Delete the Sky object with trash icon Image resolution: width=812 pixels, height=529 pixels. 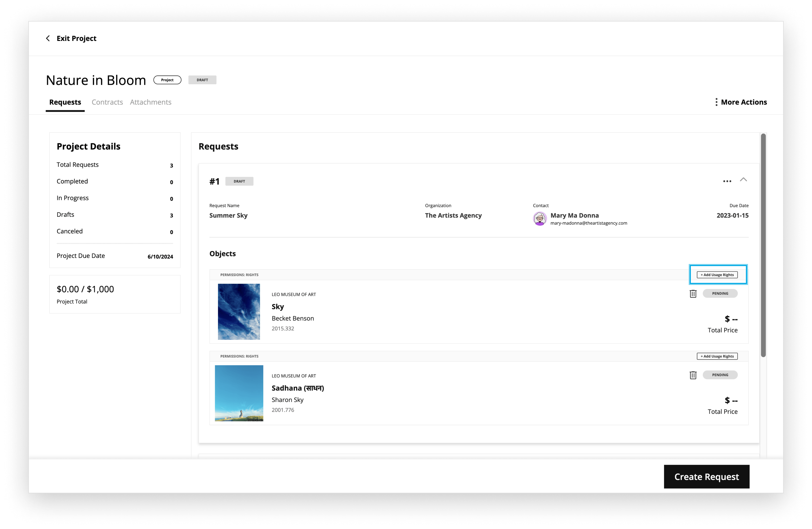point(693,294)
